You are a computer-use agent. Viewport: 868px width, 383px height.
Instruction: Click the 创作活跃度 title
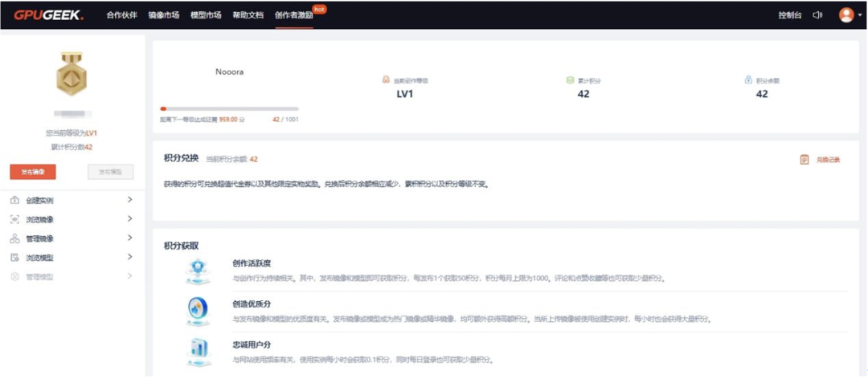click(x=252, y=263)
